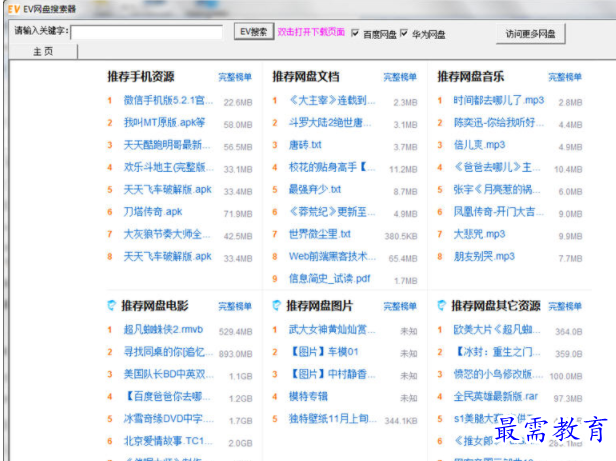Open 美国队长BD中英双... movie link
Image resolution: width=616 pixels, height=461 pixels.
(x=169, y=374)
